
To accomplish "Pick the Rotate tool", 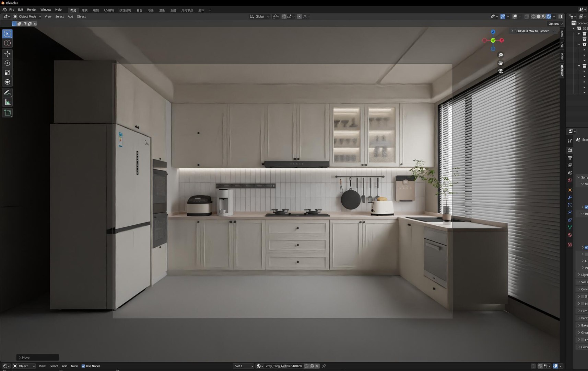I will click(x=7, y=63).
